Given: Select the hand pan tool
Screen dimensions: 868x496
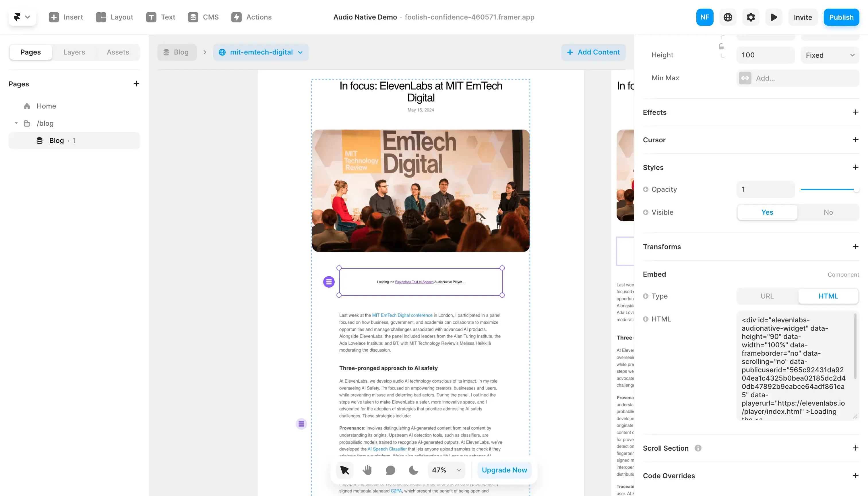Looking at the screenshot, I should 367,470.
